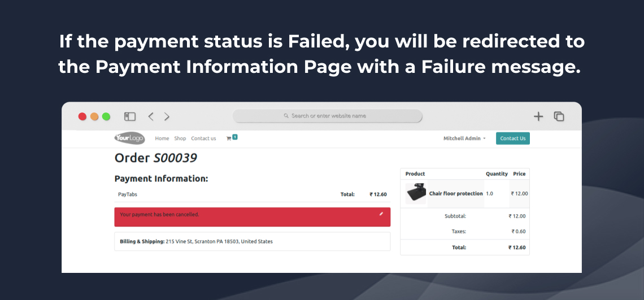Open a new tab with plus icon
The height and width of the screenshot is (300, 644).
coord(538,116)
